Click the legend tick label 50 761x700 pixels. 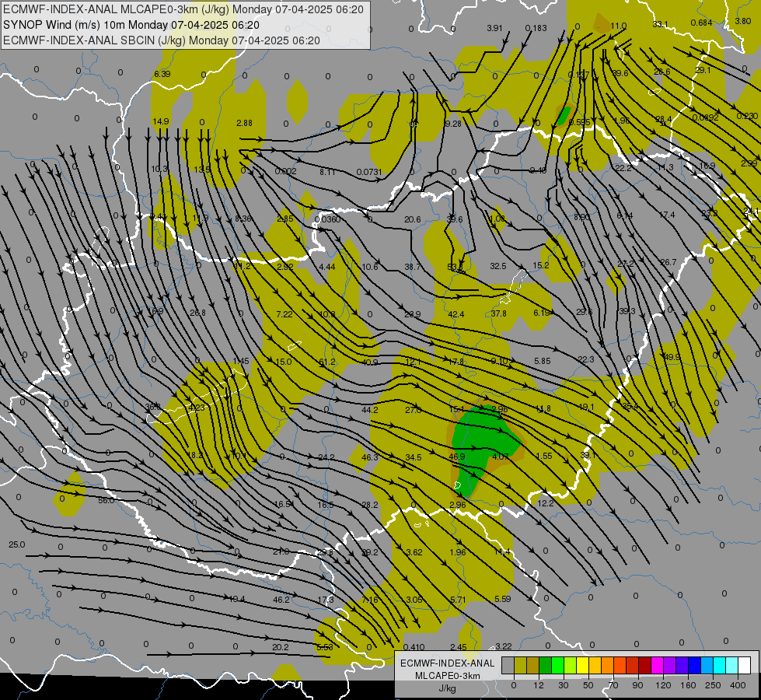(x=588, y=685)
